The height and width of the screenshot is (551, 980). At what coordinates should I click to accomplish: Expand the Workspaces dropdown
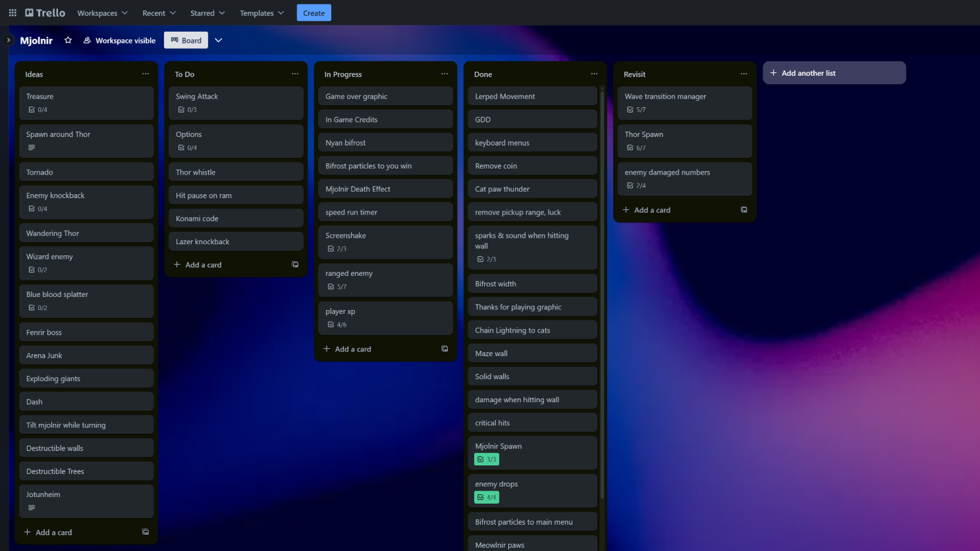pos(102,13)
